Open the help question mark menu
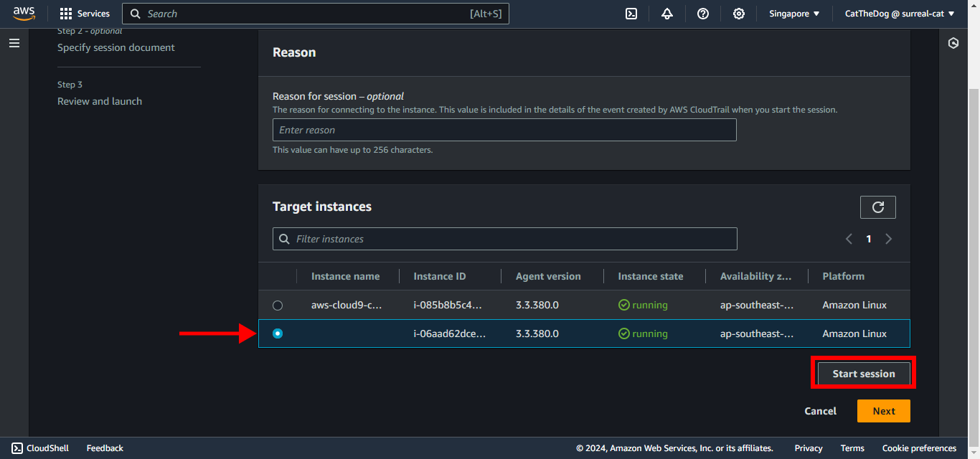This screenshot has height=459, width=980. (703, 14)
